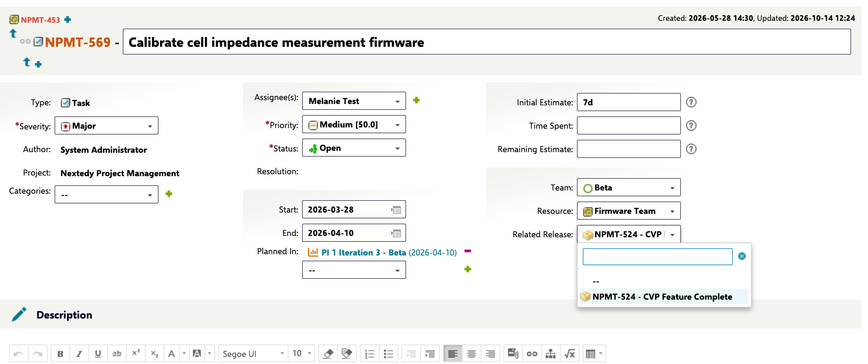Click the clear formatting eraser icon
Image resolution: width=868 pixels, height=364 pixels.
pos(328,354)
